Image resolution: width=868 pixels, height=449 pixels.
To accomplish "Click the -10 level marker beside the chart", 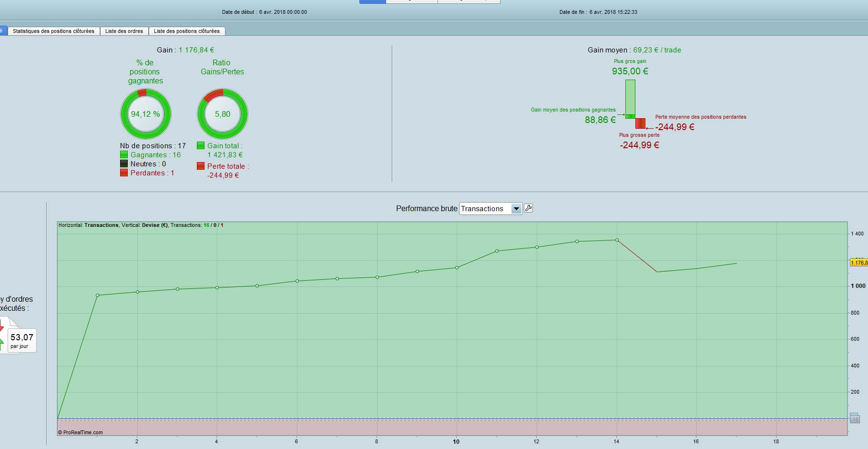I will [x=855, y=418].
